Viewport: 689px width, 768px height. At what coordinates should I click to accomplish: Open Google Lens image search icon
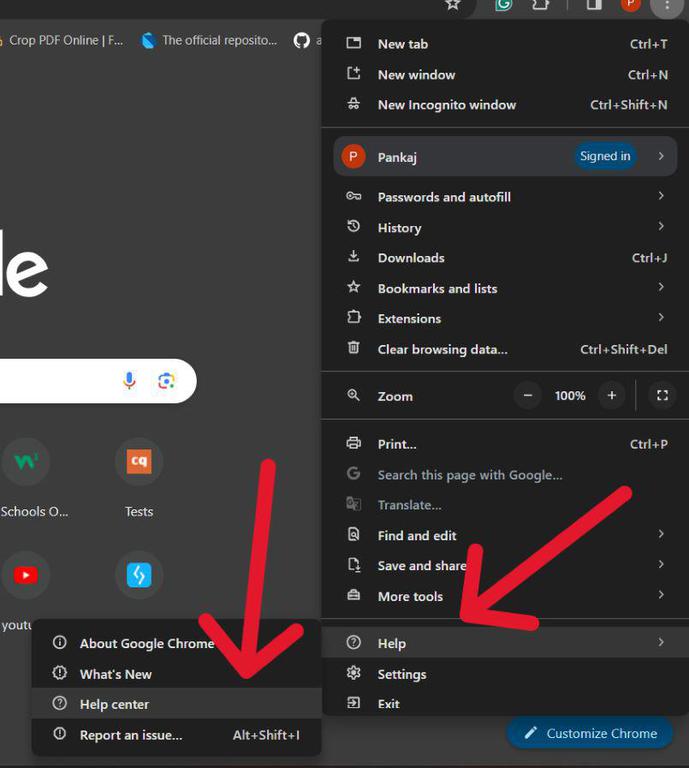pyautogui.click(x=166, y=381)
